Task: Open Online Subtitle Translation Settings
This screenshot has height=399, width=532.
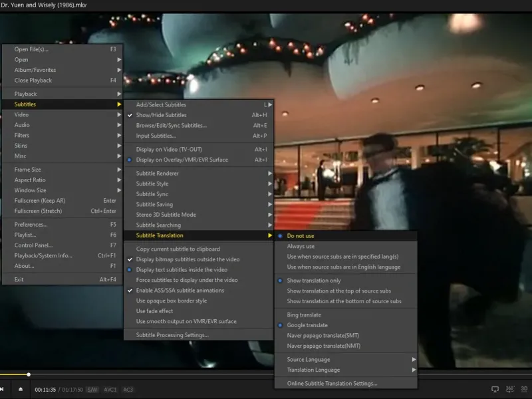Action: 332,383
